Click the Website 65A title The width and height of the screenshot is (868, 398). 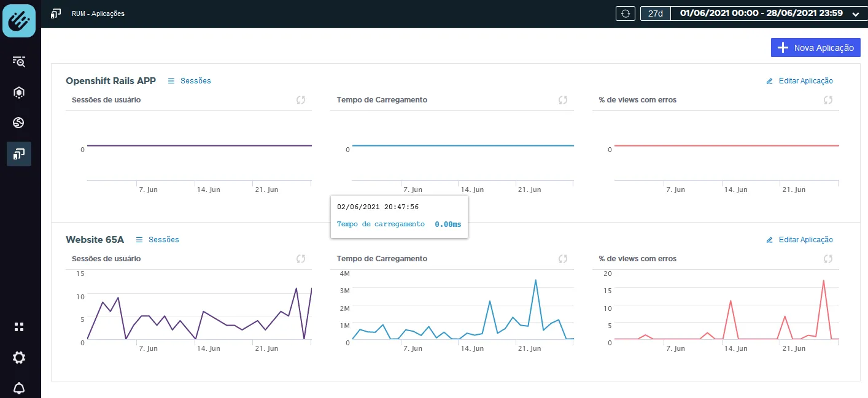tap(95, 239)
